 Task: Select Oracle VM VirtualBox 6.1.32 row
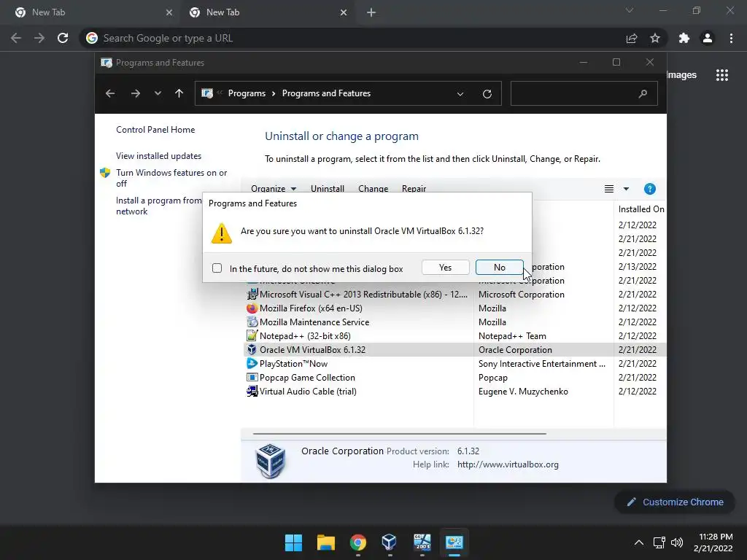coord(455,349)
